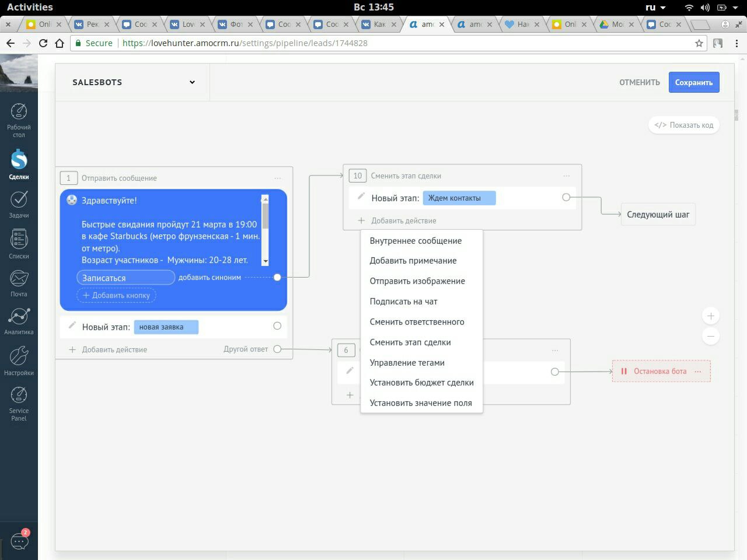Click the browser address bar
The image size is (747, 560).
[385, 43]
